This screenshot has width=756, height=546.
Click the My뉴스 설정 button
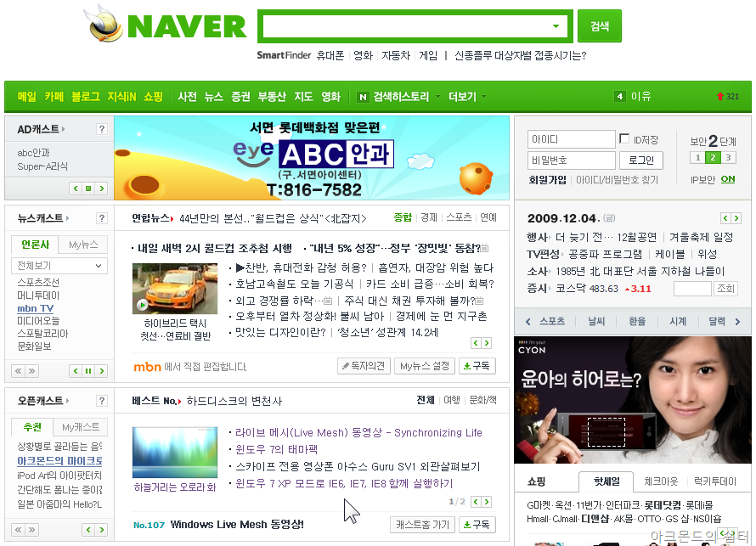(424, 366)
